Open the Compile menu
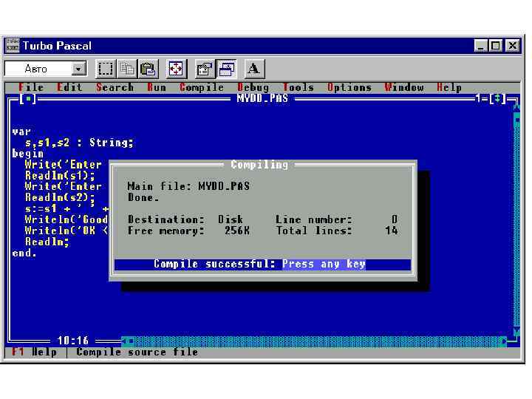The height and width of the screenshot is (399, 532). [202, 87]
